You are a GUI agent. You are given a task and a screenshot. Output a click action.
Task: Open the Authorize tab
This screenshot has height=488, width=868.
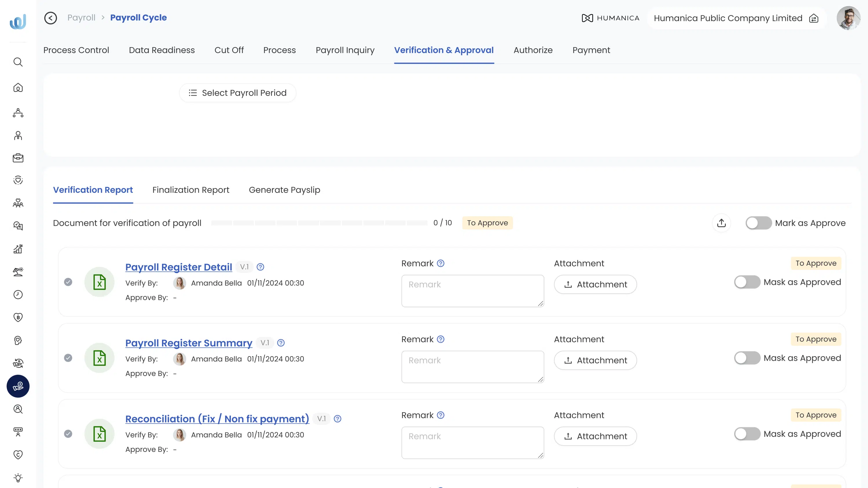click(533, 50)
